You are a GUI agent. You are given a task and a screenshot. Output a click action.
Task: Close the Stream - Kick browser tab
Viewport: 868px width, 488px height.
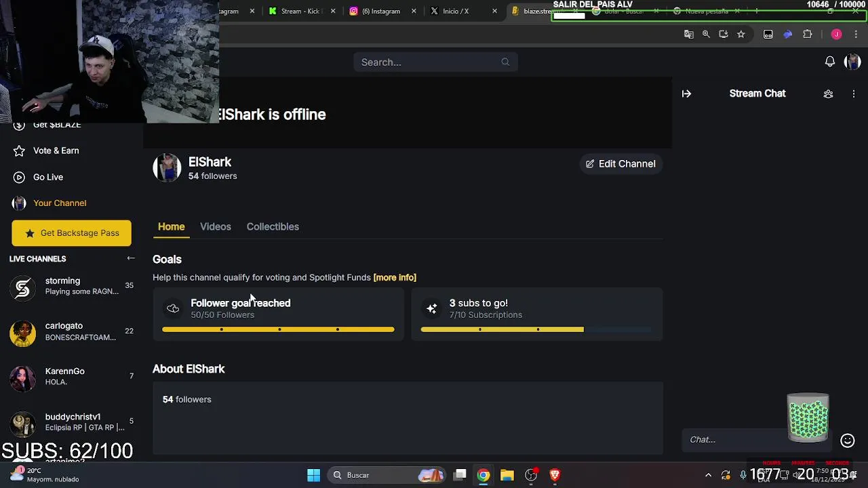(333, 11)
